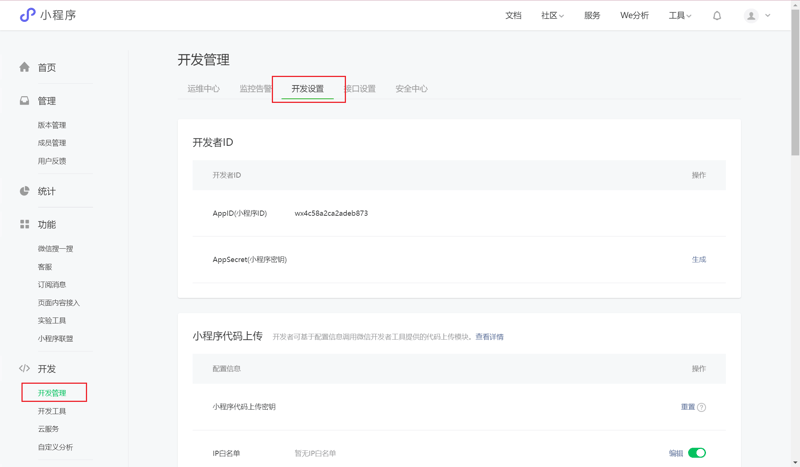Open 页面内容接入 in sidebar
This screenshot has height=467, width=800.
[59, 303]
